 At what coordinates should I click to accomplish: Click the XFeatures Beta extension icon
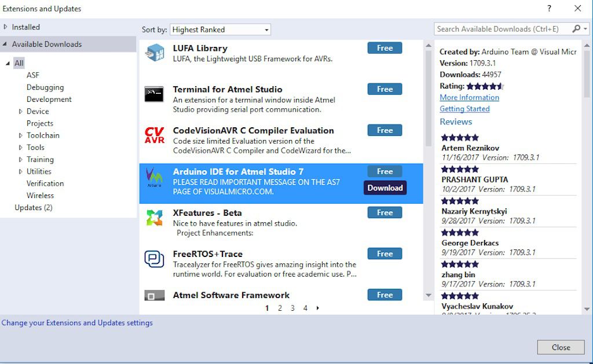(x=154, y=218)
